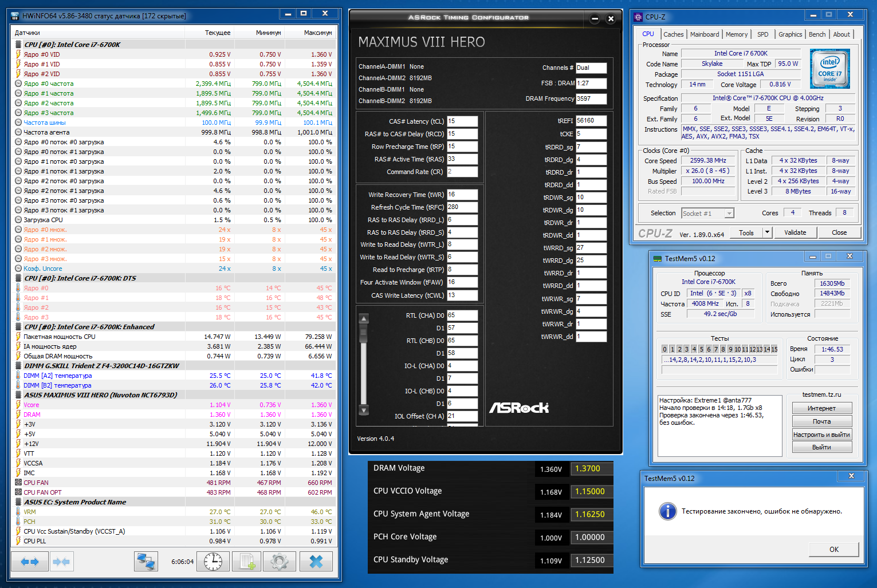Screen dimensions: 877x588
Task: Confirm TestMem5 dialog with OK
Action: point(833,549)
